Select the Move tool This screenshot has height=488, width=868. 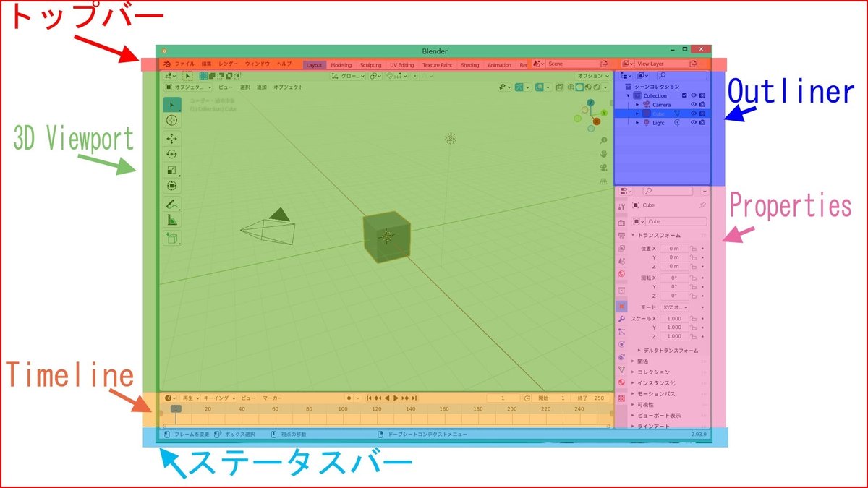point(171,139)
